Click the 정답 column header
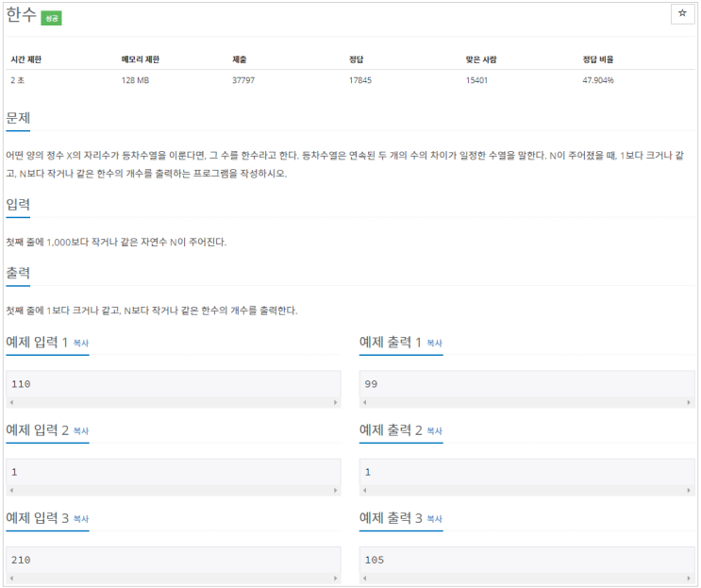 click(x=357, y=59)
